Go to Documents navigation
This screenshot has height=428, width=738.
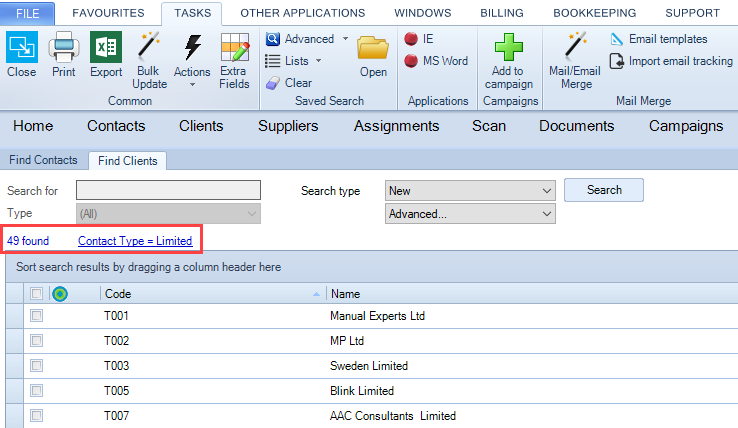(577, 126)
